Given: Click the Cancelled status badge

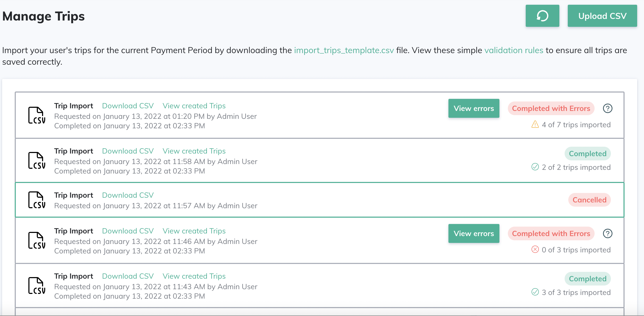Looking at the screenshot, I should (x=589, y=200).
